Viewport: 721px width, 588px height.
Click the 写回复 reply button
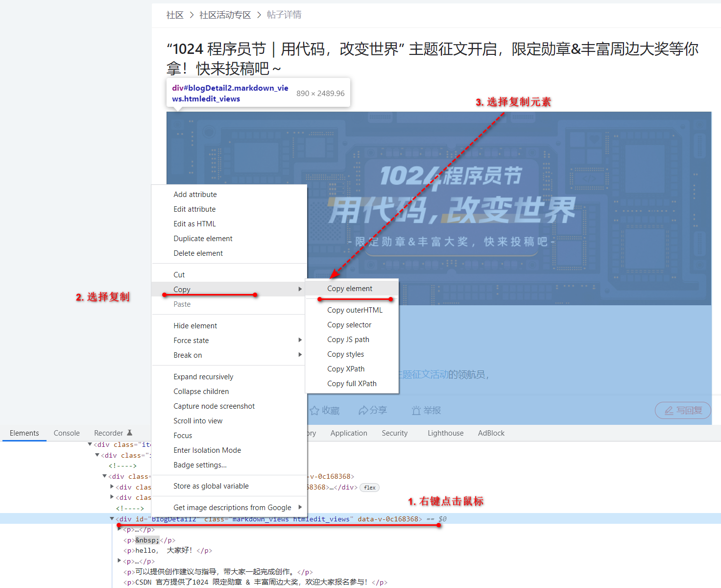(683, 411)
